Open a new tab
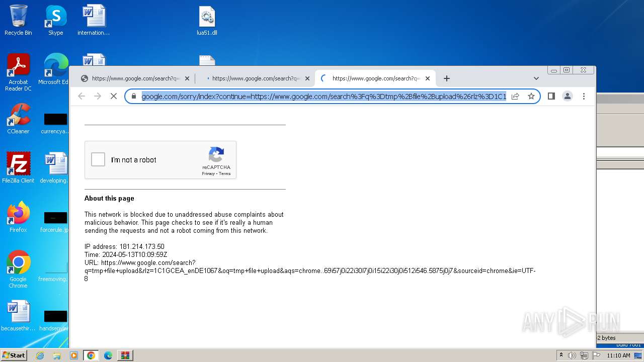 tap(446, 78)
